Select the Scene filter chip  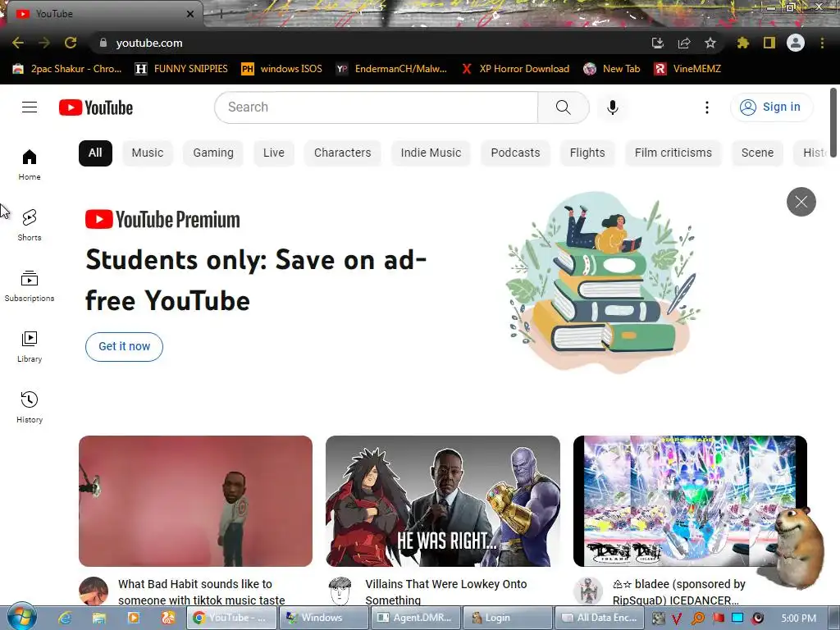click(x=757, y=153)
